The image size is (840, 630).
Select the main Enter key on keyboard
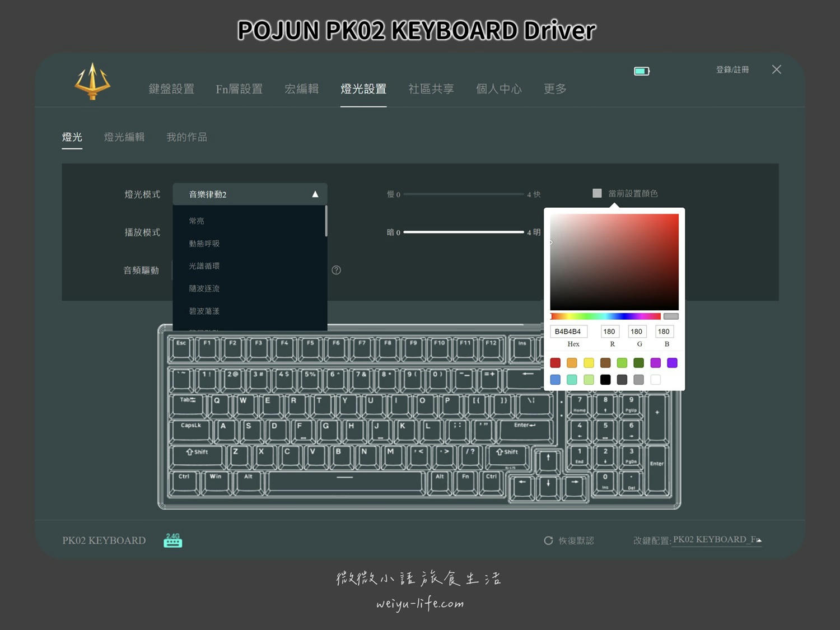(525, 431)
